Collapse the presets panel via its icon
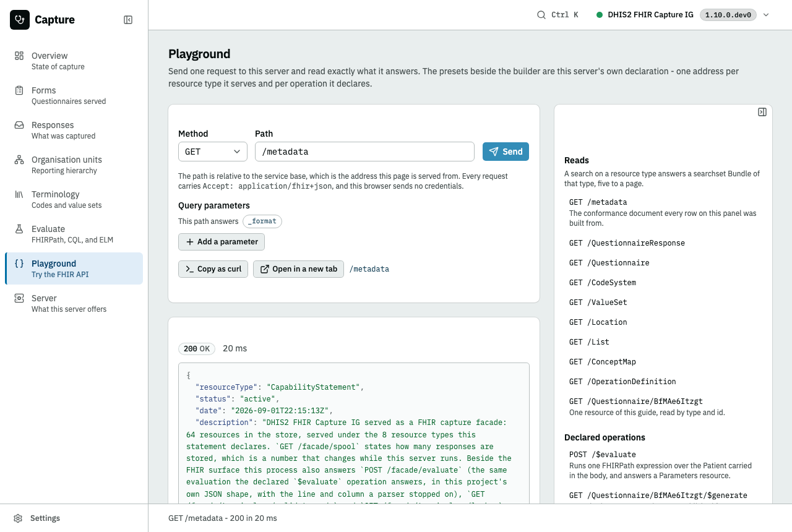792x532 pixels. point(762,112)
